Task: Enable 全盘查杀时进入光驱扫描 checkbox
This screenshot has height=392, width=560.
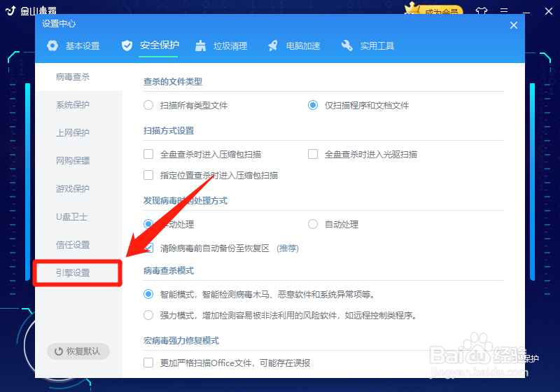Action: pos(313,154)
